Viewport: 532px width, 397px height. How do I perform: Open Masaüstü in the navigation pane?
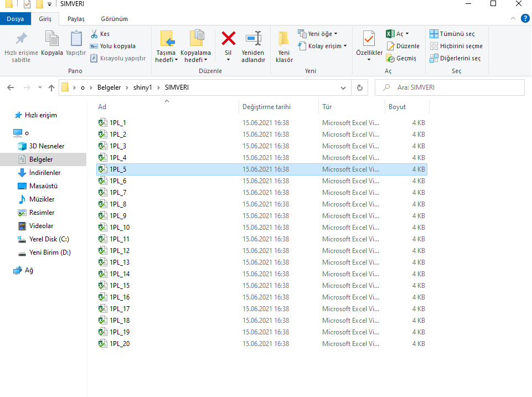coord(43,186)
